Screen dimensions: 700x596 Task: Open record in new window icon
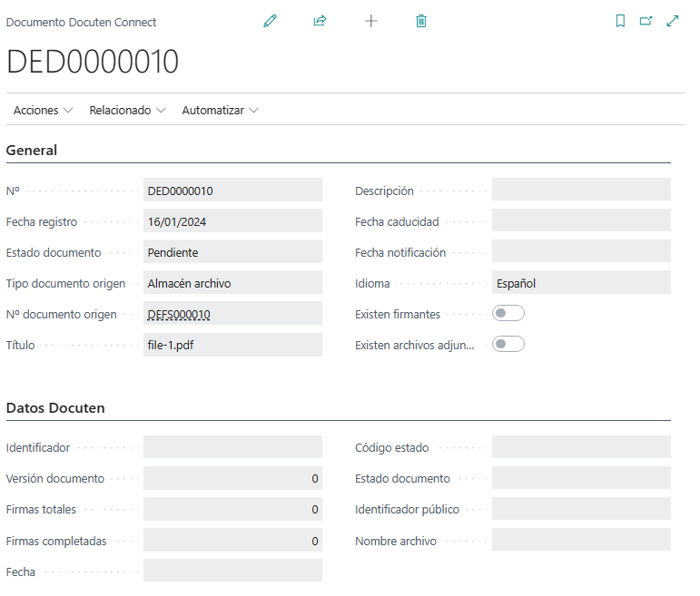pos(646,21)
